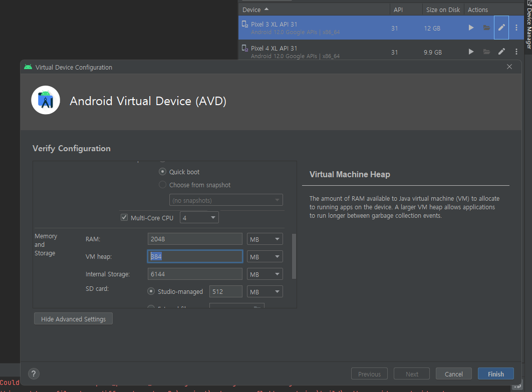Select the Pixel 3 XL API 31 row
The height and width of the screenshot is (392, 532).
click(381, 28)
